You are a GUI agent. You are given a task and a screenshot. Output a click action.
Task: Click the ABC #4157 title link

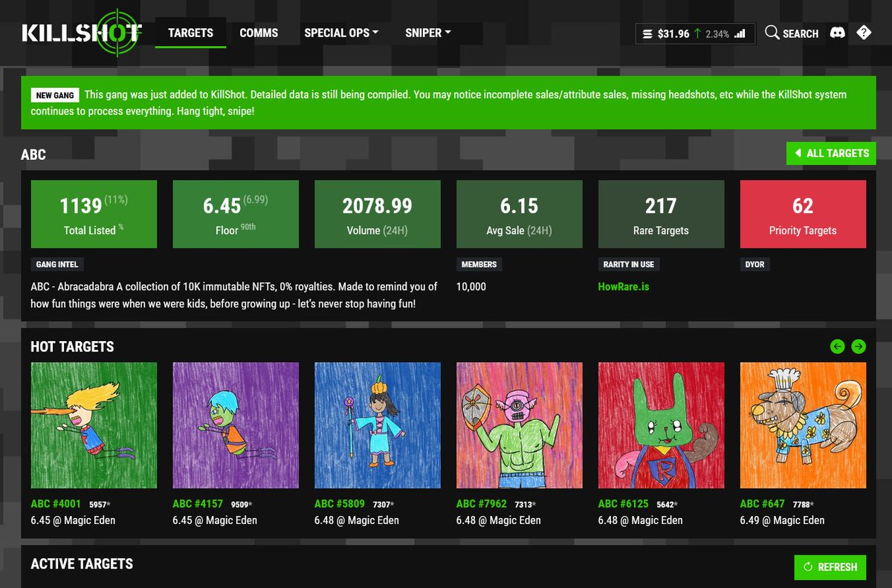pyautogui.click(x=198, y=503)
